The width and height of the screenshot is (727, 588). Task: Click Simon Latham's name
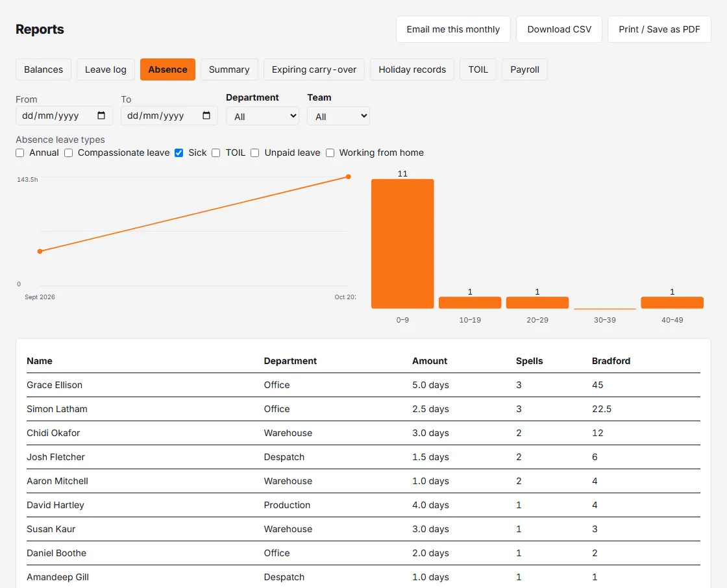[57, 409]
